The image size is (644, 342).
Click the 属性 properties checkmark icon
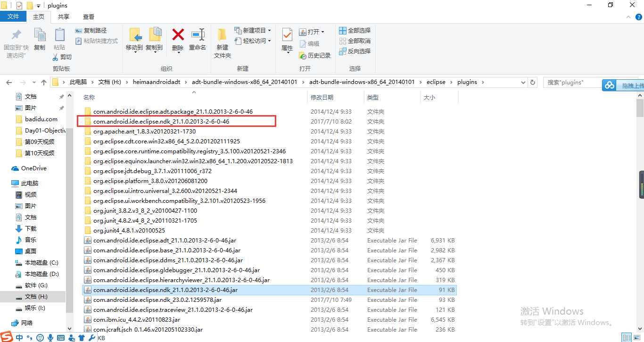pos(287,35)
